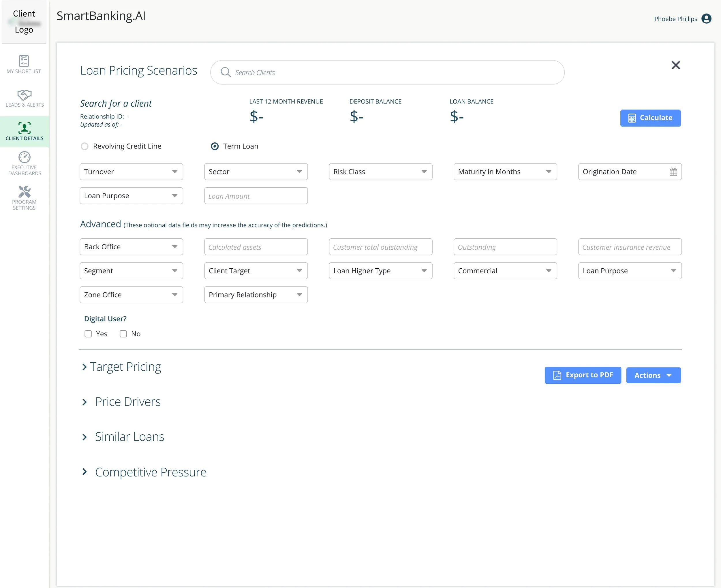Click the search magnifier icon
Screen dimensions: 721x588
click(225, 72)
